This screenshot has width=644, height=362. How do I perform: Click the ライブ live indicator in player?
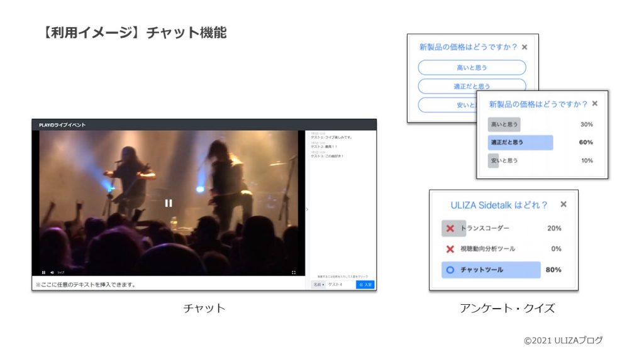pyautogui.click(x=61, y=272)
